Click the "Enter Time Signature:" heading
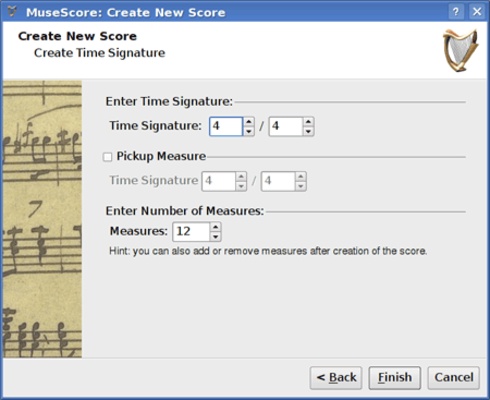 [169, 101]
